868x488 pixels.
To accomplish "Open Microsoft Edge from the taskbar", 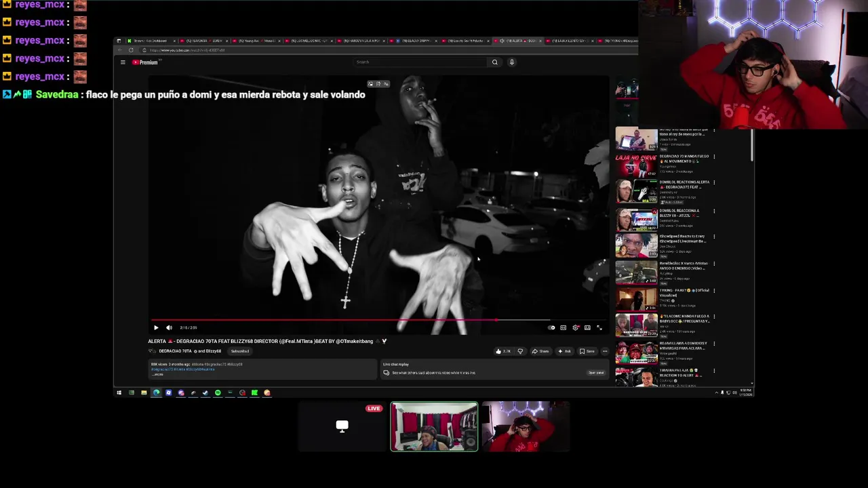I will (156, 392).
